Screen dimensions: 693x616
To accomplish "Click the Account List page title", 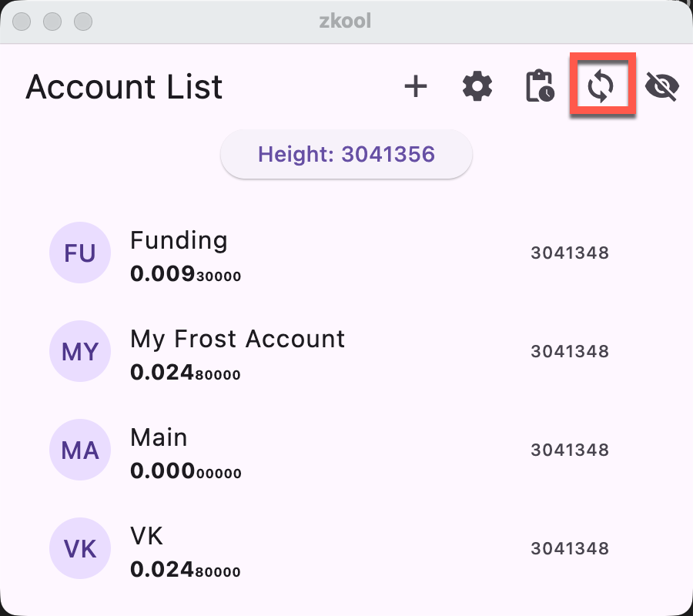I will (x=124, y=88).
